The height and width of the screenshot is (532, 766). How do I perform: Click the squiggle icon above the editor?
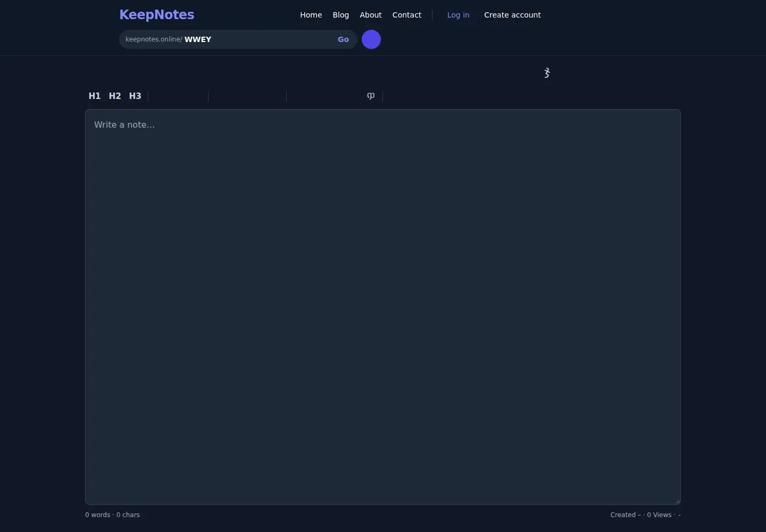(547, 73)
